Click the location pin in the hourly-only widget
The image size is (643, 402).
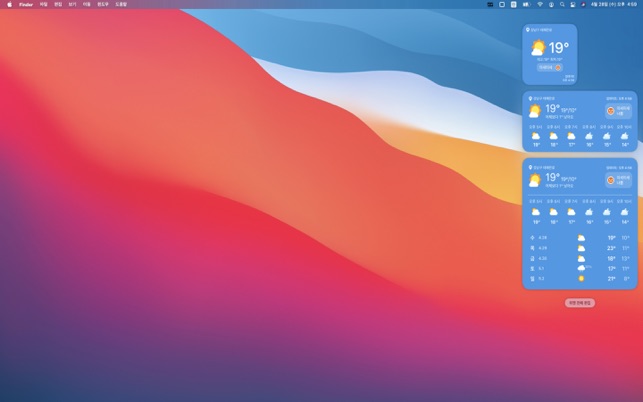(x=530, y=98)
